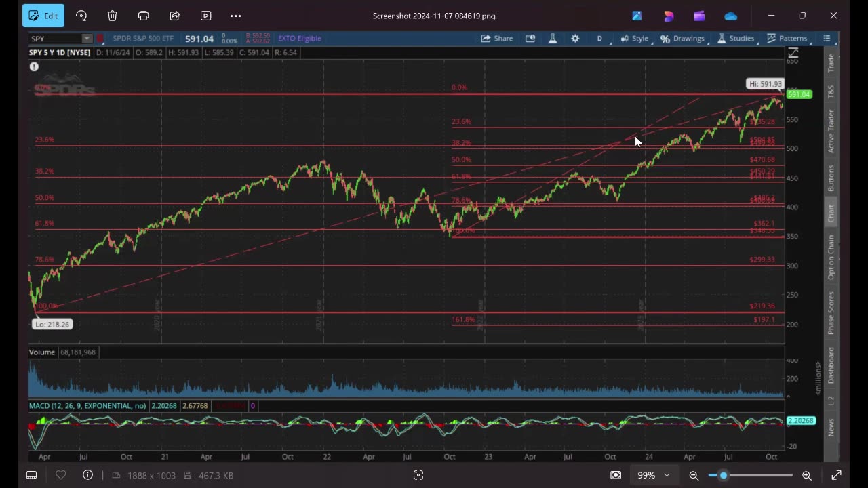The width and height of the screenshot is (868, 488).
Task: Expand the 99% zoom level dropdown
Action: [x=654, y=475]
